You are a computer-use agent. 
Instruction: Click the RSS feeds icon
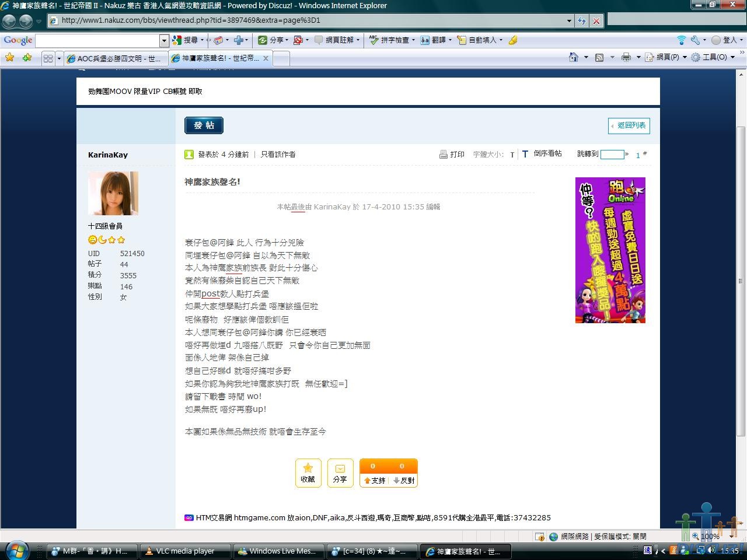click(599, 57)
